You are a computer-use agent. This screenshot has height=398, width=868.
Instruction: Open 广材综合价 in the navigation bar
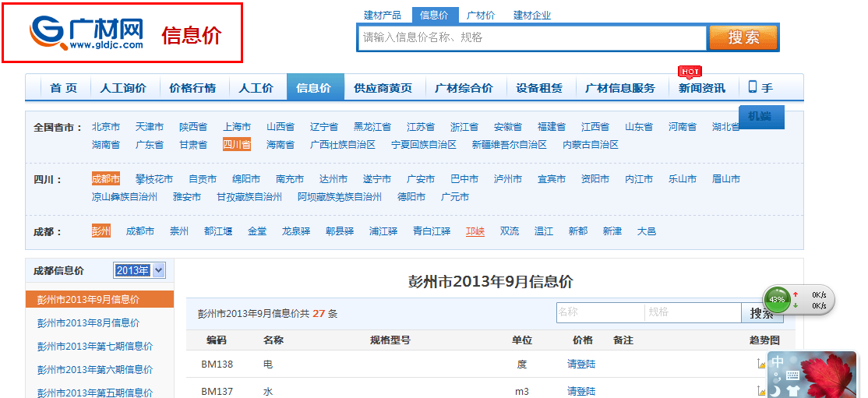pos(464,87)
